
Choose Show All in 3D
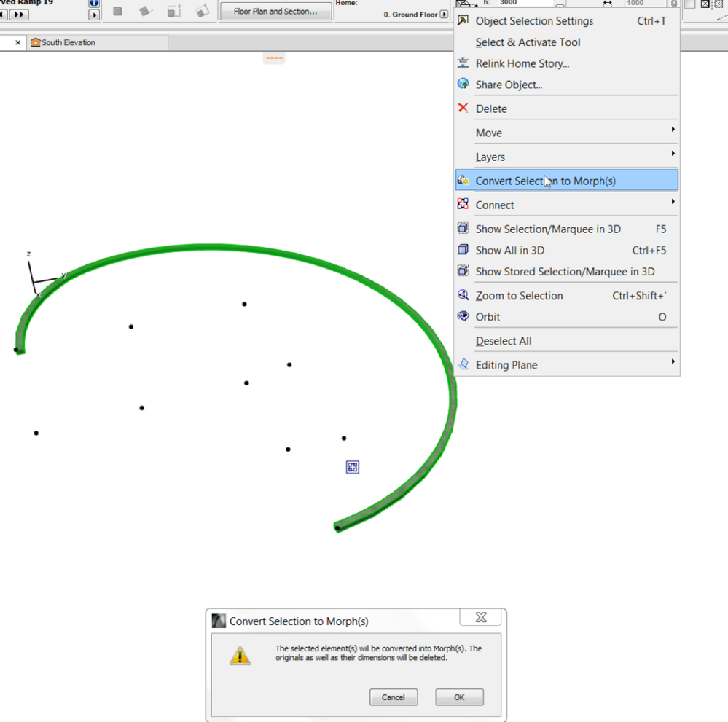pyautogui.click(x=566, y=251)
